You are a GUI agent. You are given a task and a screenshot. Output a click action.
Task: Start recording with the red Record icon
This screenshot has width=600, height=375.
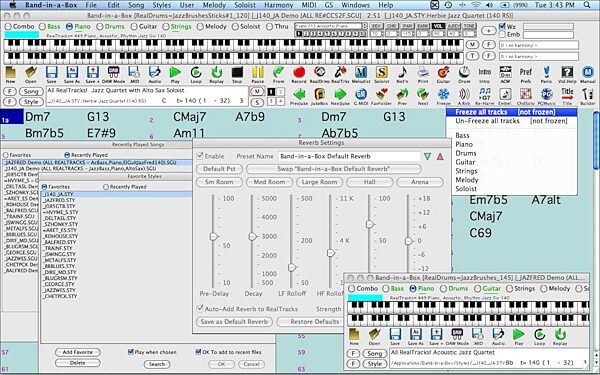click(299, 74)
